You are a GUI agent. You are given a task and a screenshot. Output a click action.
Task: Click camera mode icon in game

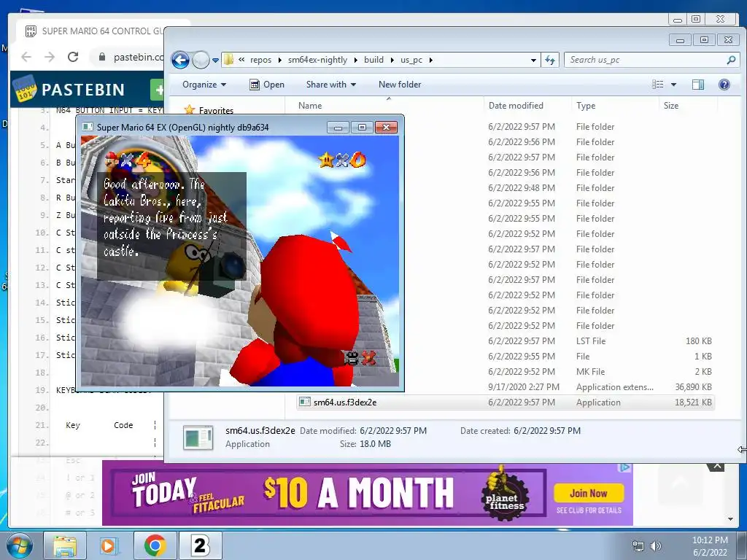pos(351,357)
